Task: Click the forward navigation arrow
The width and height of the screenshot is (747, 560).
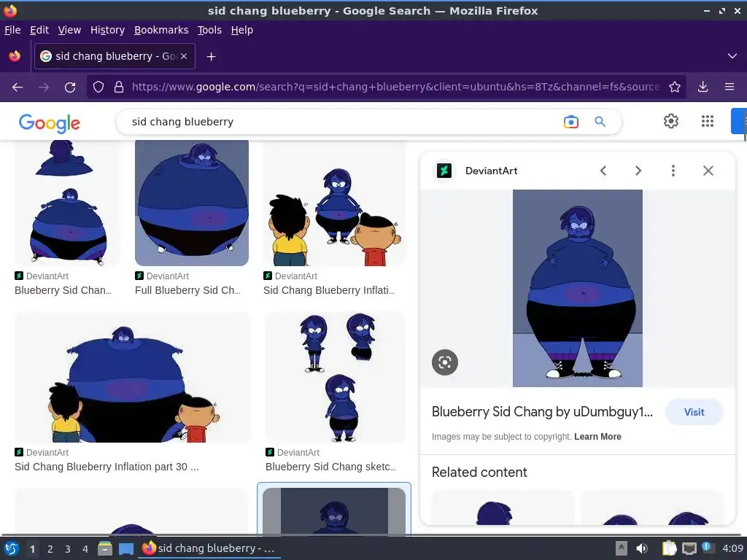Action: pos(44,87)
